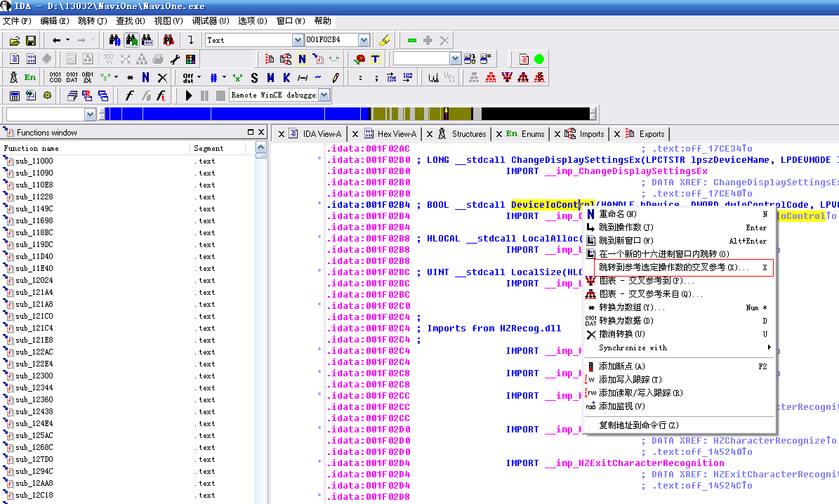
Task: Switch to the Structures tab
Action: 463,134
